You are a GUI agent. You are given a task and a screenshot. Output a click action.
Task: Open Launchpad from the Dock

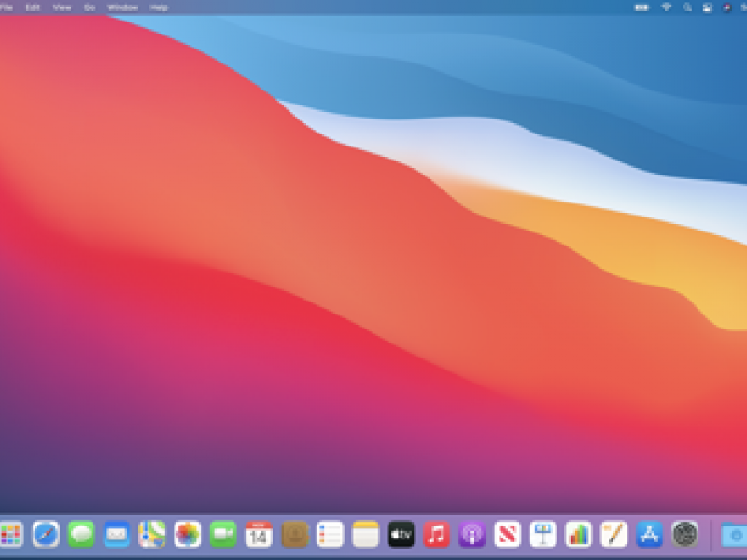10,534
